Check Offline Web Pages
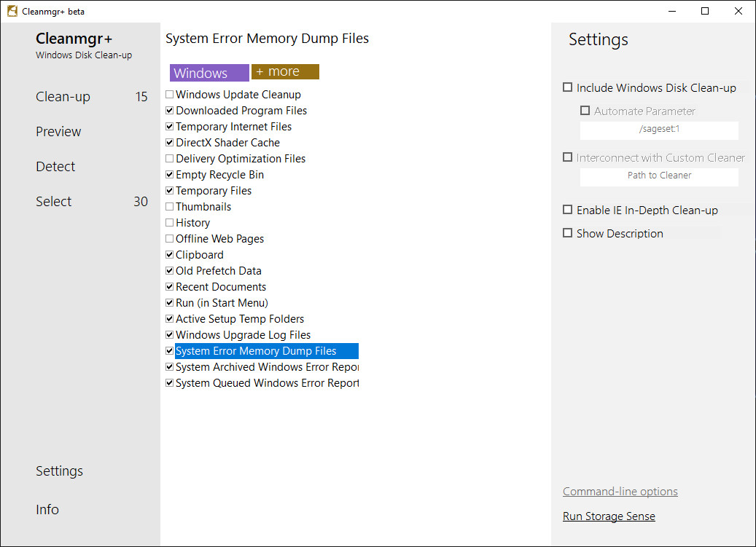 [169, 238]
